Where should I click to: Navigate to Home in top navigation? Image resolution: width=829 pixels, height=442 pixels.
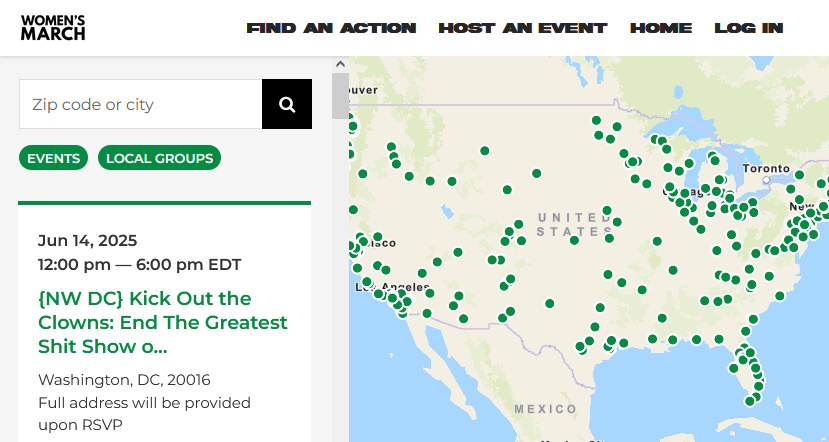coord(661,28)
